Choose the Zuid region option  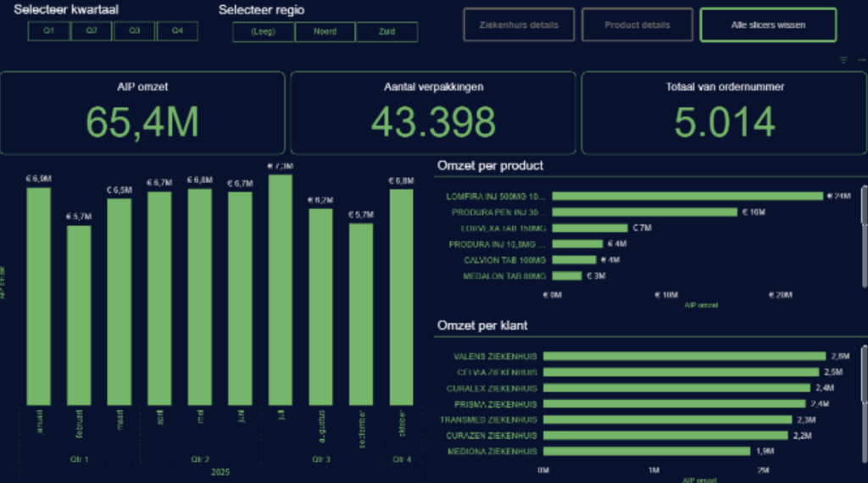pos(387,32)
